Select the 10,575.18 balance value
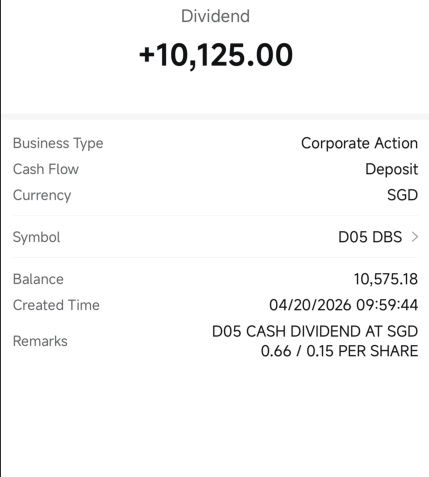The width and height of the screenshot is (429, 477). coord(386,279)
